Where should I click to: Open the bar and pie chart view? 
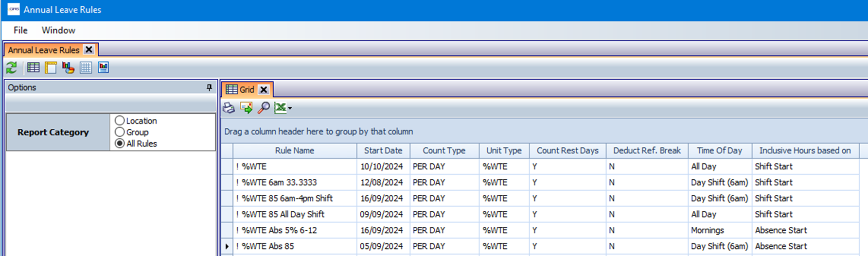68,68
